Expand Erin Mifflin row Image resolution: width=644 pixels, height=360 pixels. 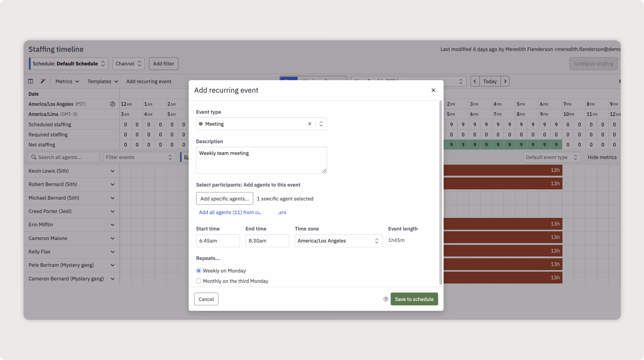pyautogui.click(x=112, y=224)
